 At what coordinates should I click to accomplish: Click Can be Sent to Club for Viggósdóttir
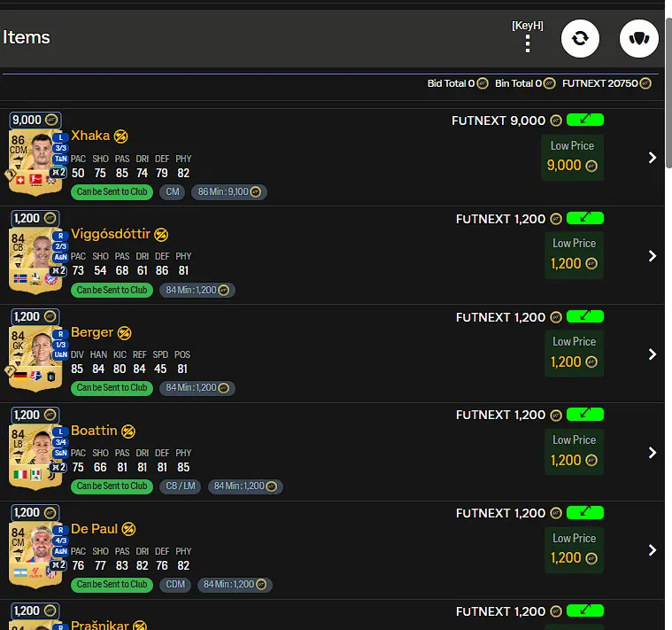pyautogui.click(x=112, y=291)
